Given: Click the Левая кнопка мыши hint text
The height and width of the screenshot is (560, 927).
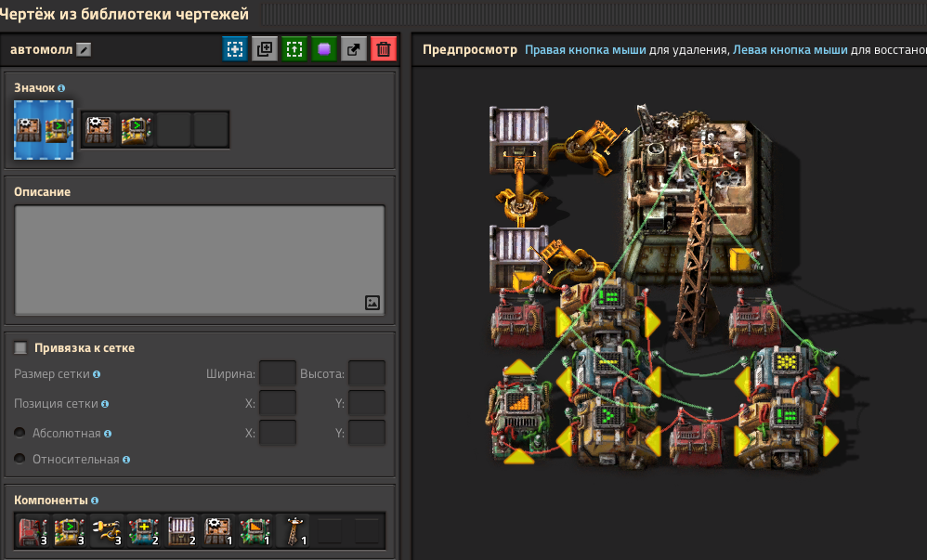Looking at the screenshot, I should [x=790, y=49].
